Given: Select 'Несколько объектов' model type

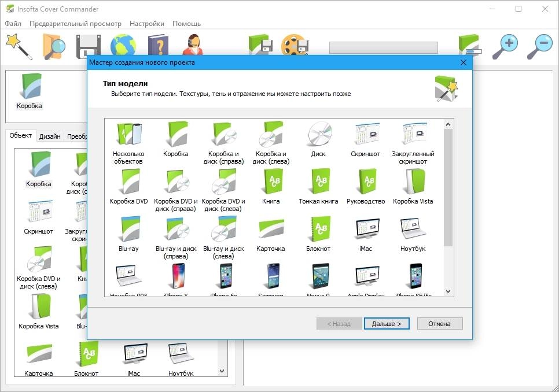Looking at the screenshot, I should [x=128, y=143].
